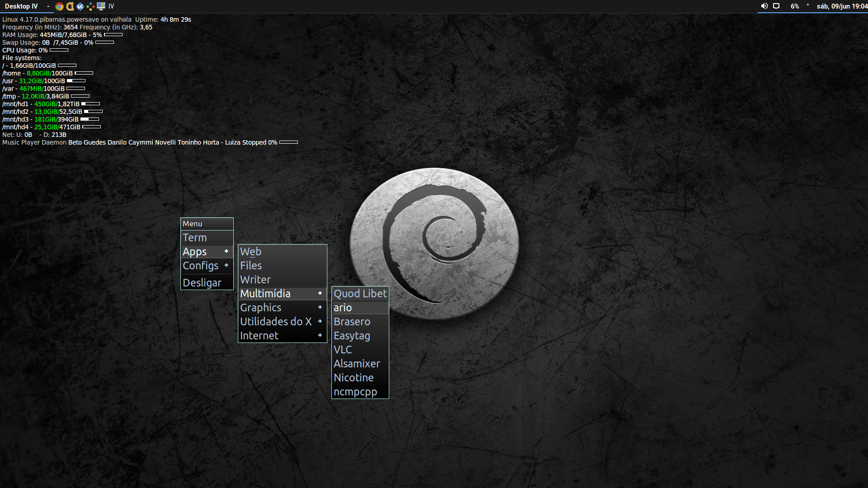The height and width of the screenshot is (488, 868).
Task: Click the 'IV' workspace indicator in panel
Action: pos(111,6)
